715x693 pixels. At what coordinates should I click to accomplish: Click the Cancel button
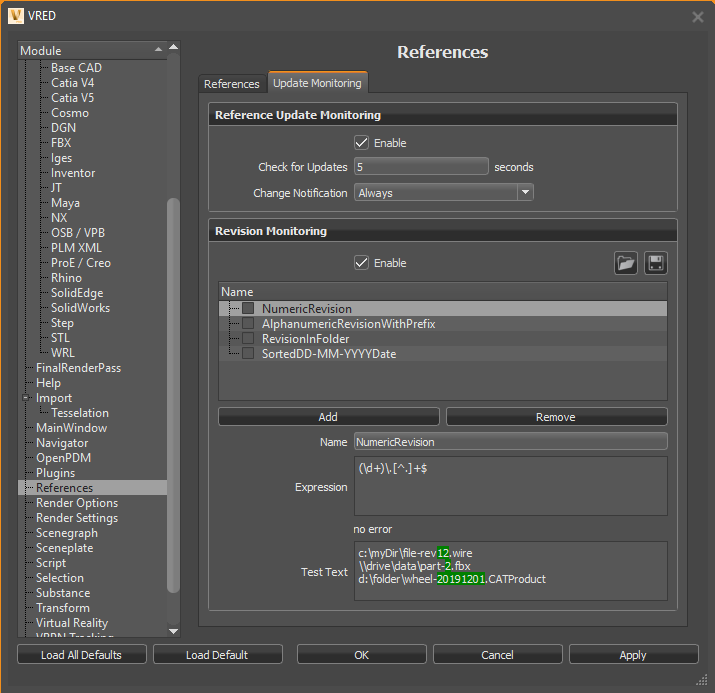coord(497,655)
